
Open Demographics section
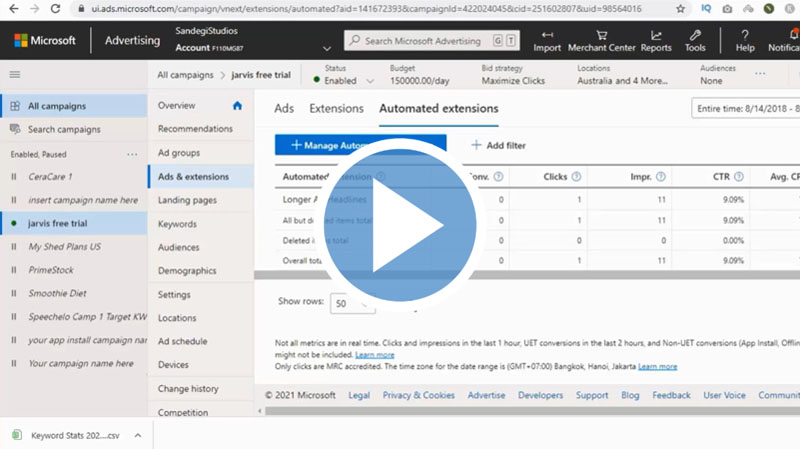click(x=187, y=271)
